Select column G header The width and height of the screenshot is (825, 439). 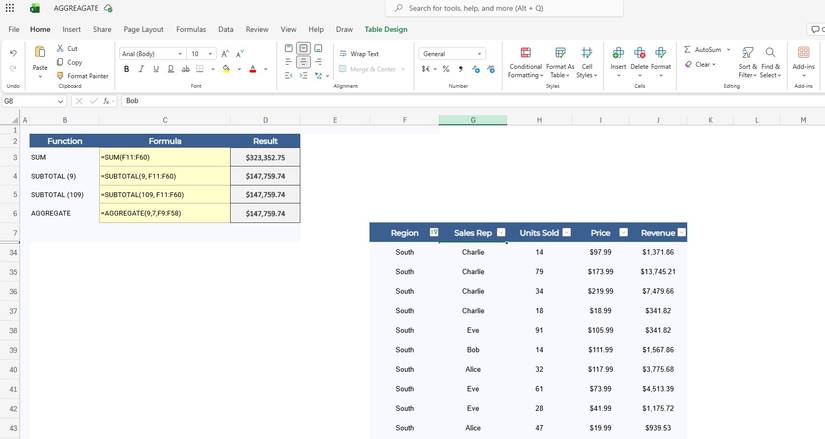pos(473,120)
